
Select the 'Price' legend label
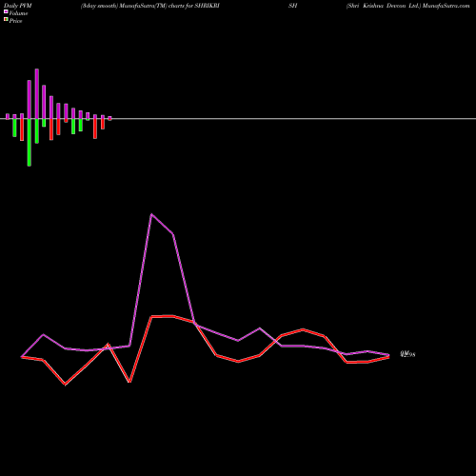15,21
